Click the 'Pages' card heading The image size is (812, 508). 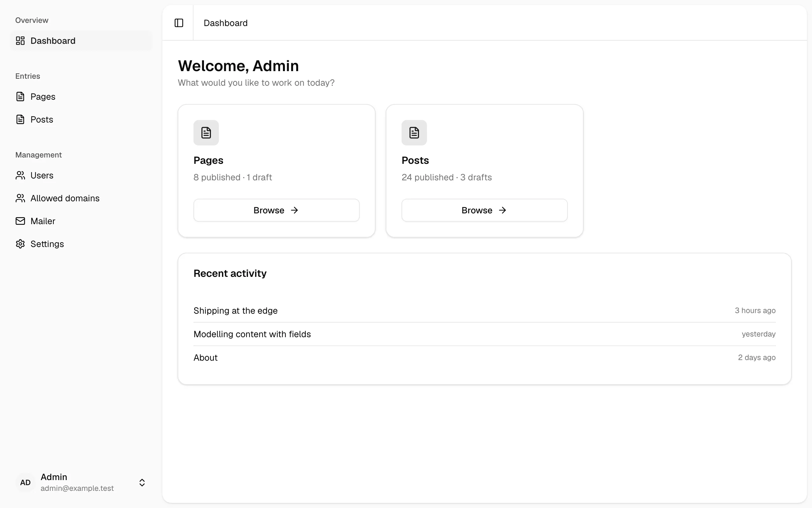208,161
